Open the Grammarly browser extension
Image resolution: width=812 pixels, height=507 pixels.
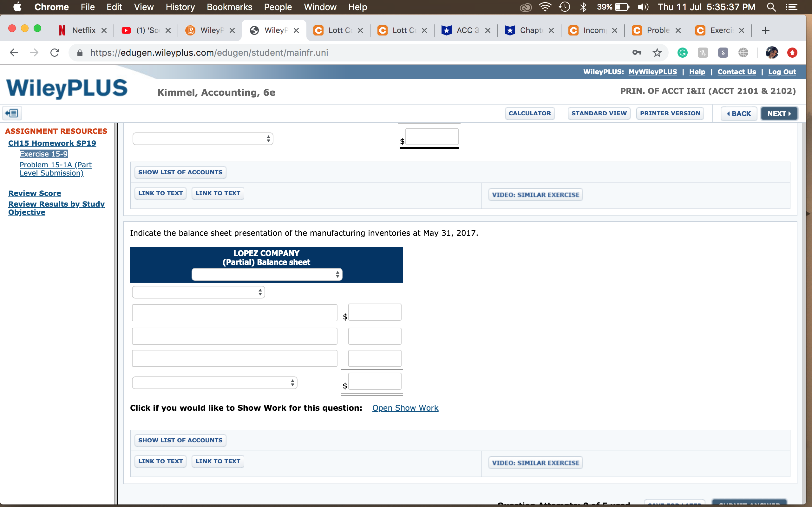click(x=682, y=52)
